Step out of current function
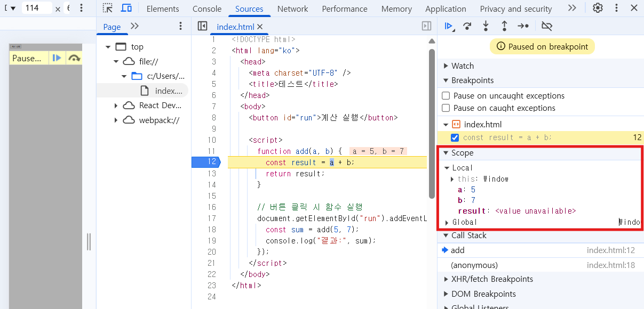Image resolution: width=644 pixels, height=309 pixels. point(504,26)
